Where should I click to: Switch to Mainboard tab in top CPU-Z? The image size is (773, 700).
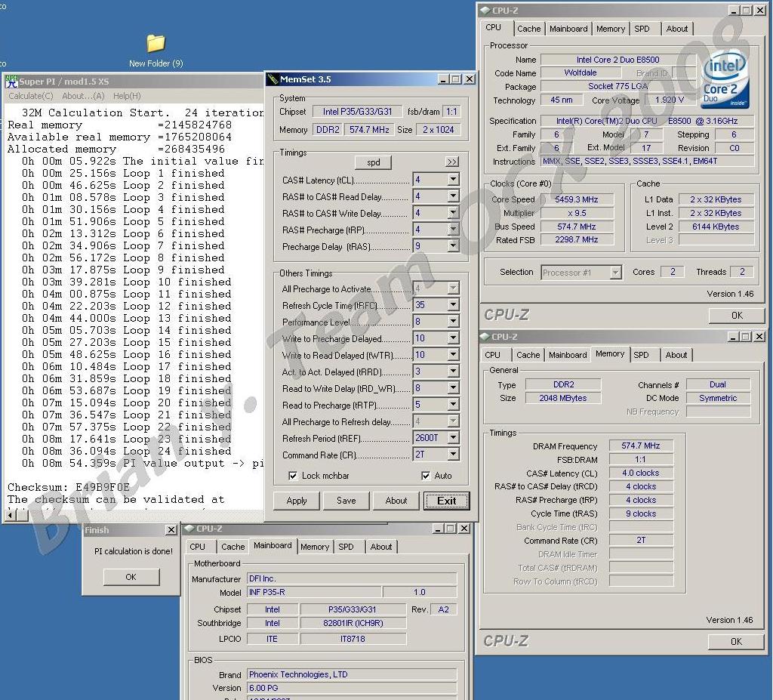pyautogui.click(x=568, y=29)
